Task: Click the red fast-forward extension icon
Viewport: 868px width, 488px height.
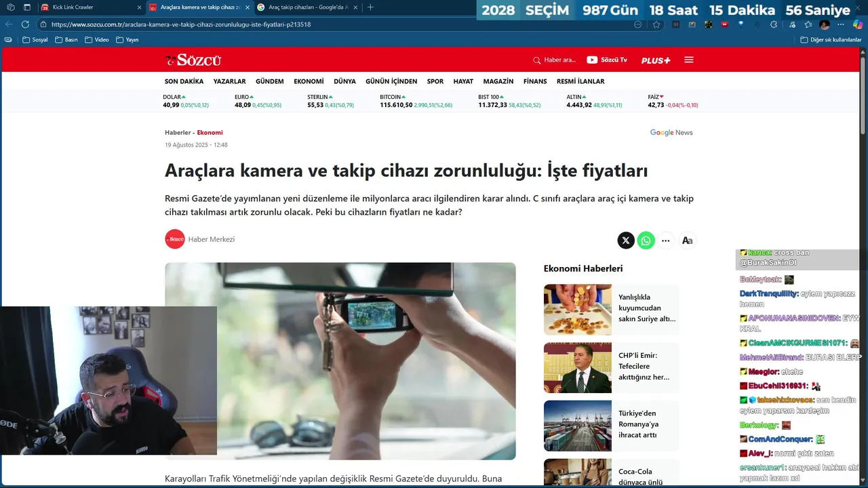Action: point(724,24)
